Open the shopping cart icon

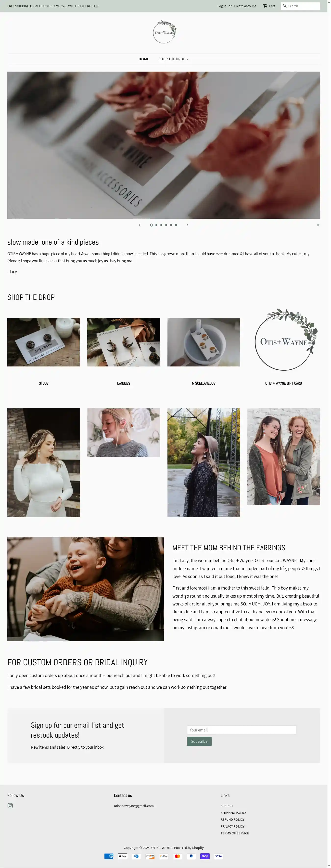(x=265, y=6)
